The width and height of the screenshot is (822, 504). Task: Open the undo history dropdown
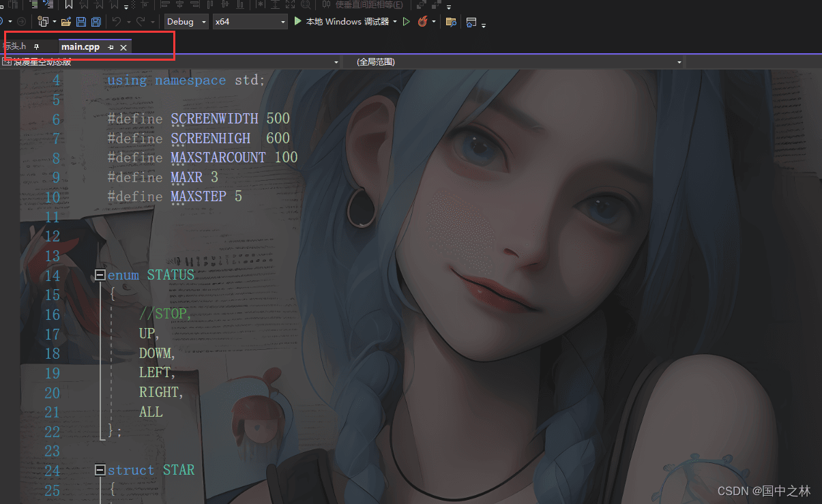point(128,22)
